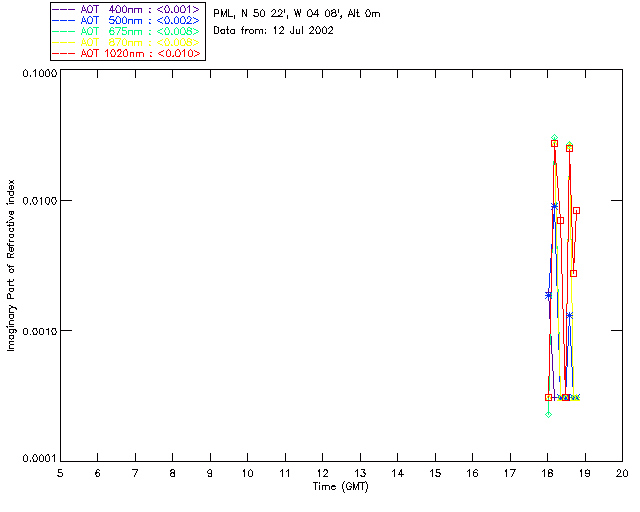Click the x-axis tick label 12
This screenshot has height=512, width=640.
[x=322, y=472]
